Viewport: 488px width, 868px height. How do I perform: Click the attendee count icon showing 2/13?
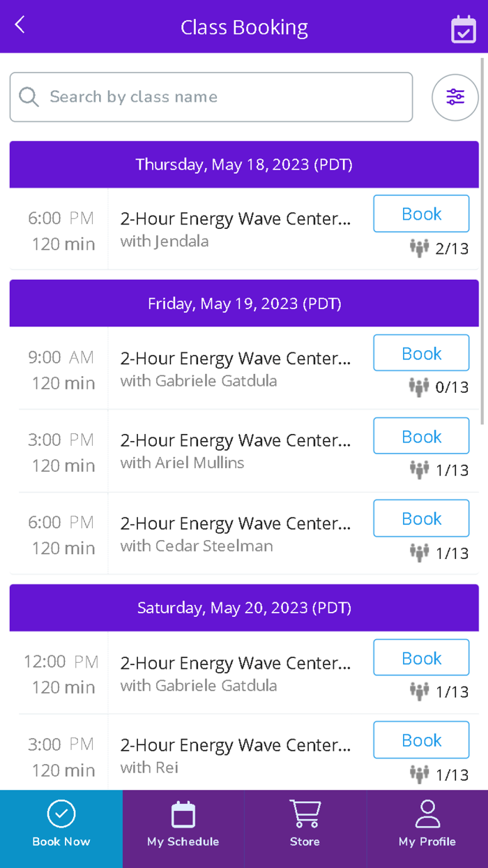(x=420, y=248)
